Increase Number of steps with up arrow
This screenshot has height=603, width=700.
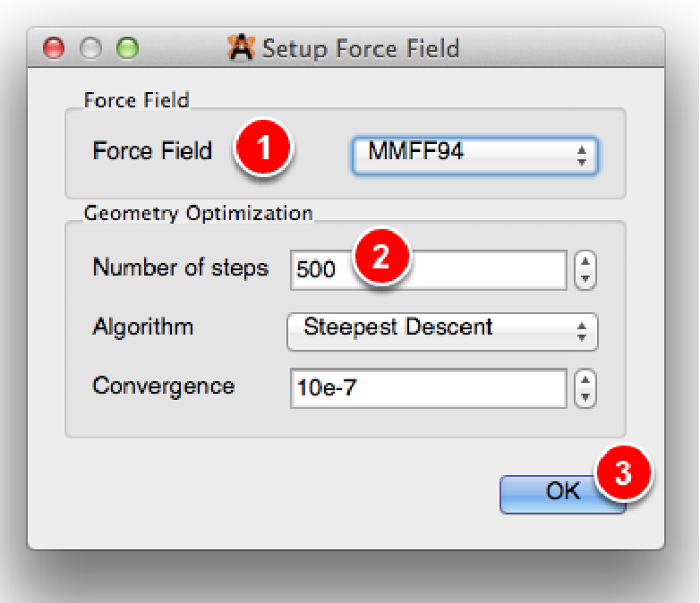585,261
